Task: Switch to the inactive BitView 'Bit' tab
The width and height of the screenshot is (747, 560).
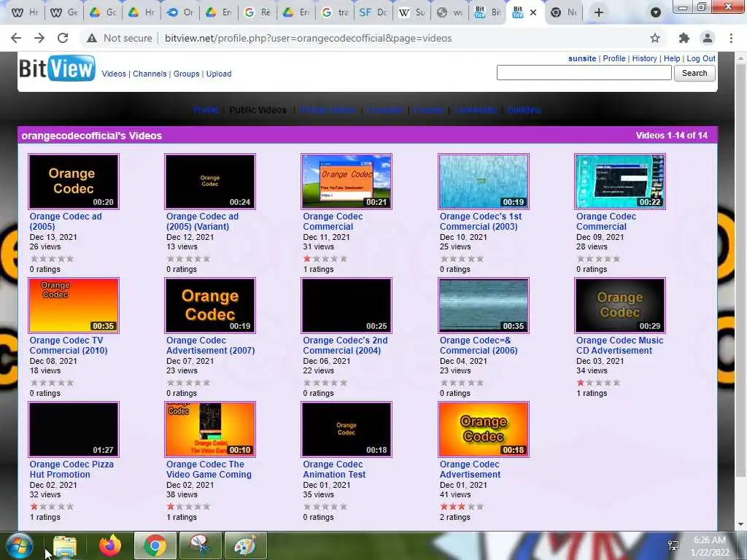Action: pyautogui.click(x=488, y=12)
